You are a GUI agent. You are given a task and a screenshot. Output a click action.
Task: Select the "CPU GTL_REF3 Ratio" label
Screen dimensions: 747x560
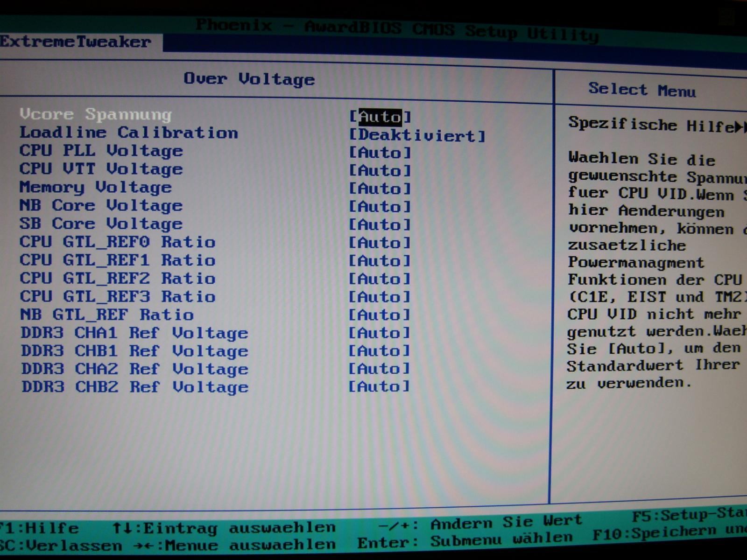click(118, 296)
